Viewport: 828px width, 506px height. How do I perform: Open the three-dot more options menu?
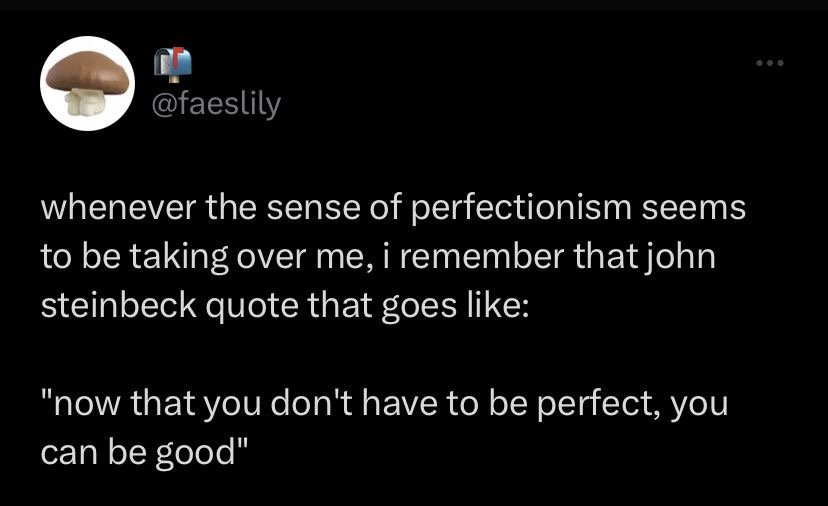coord(771,65)
